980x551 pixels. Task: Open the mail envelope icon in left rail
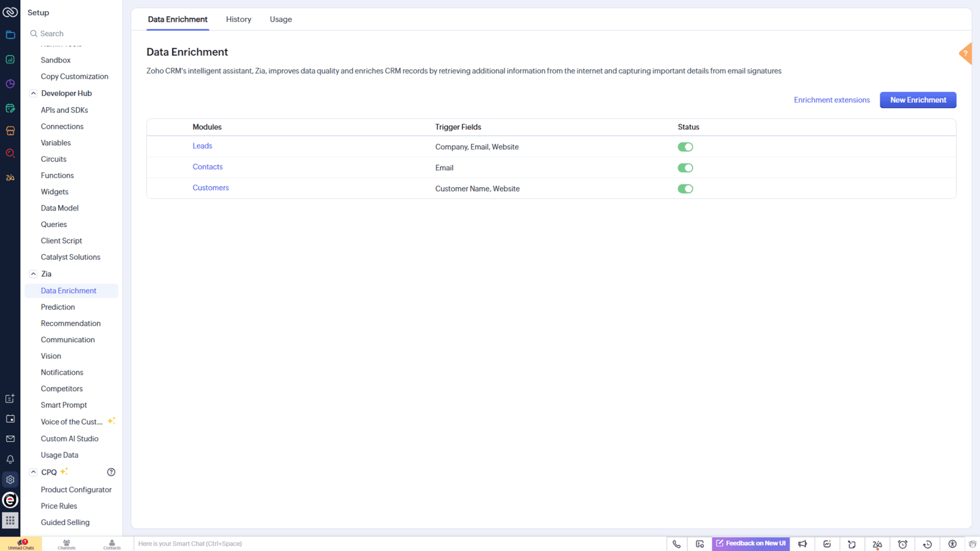[x=10, y=438]
